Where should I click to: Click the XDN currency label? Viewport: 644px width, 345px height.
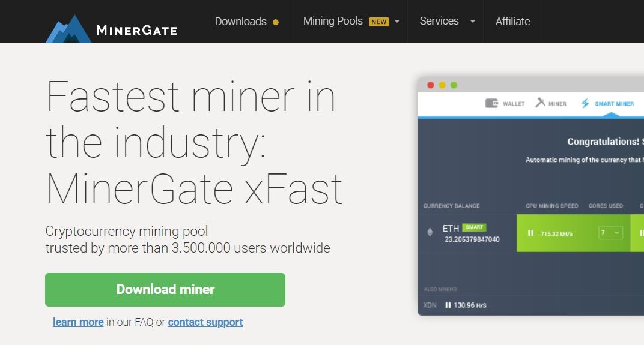(430, 305)
